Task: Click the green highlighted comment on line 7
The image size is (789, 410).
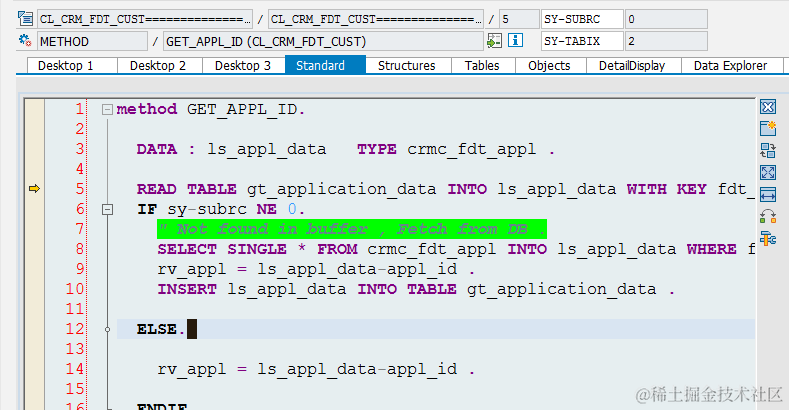Action: click(x=352, y=229)
